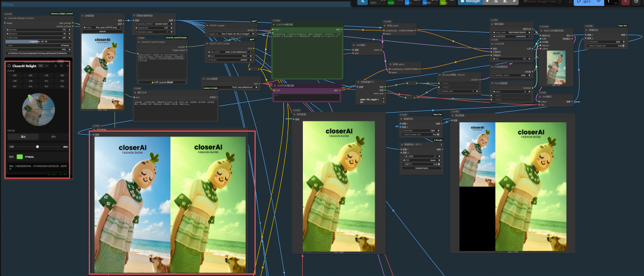Open the direction down dropdown
The width and height of the screenshot is (644, 276).
[x=421, y=160]
